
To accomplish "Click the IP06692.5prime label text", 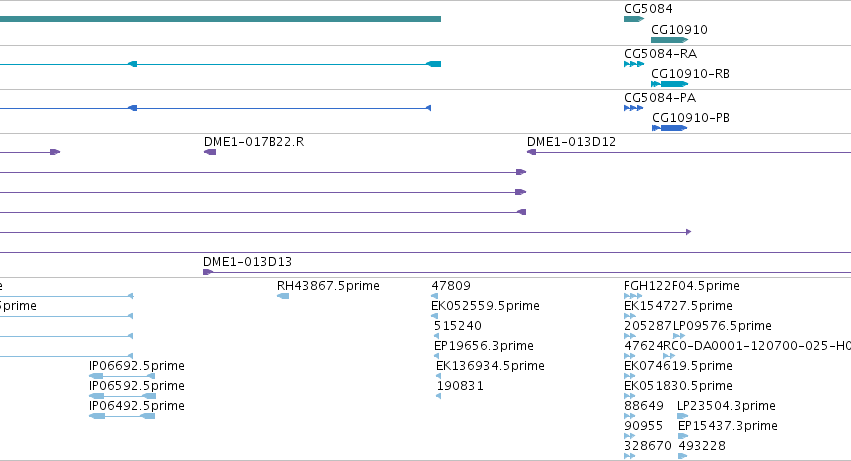I will click(x=137, y=365).
